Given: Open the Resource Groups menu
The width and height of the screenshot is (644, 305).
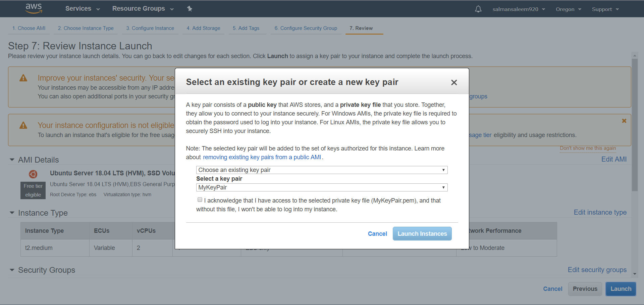Looking at the screenshot, I should pyautogui.click(x=143, y=9).
